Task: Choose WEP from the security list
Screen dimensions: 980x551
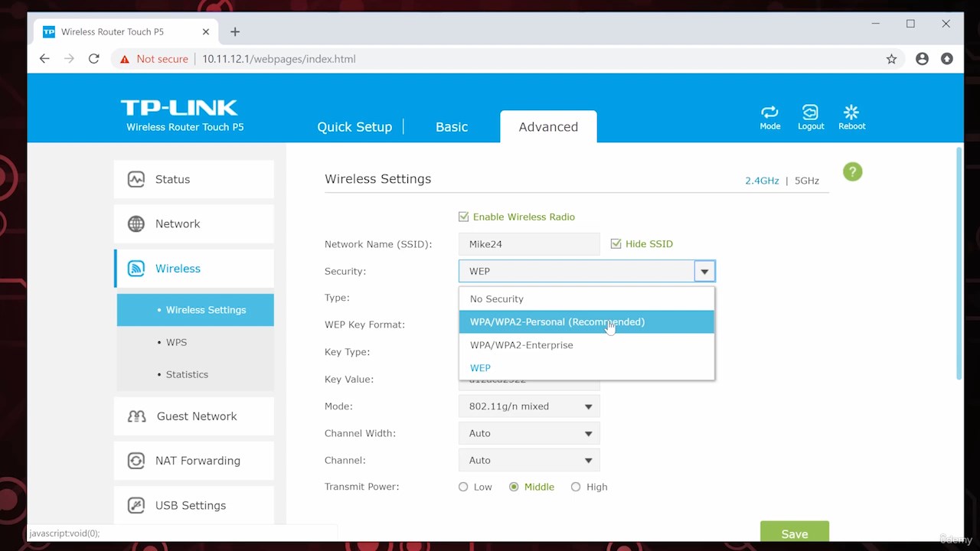Action: pos(586,368)
